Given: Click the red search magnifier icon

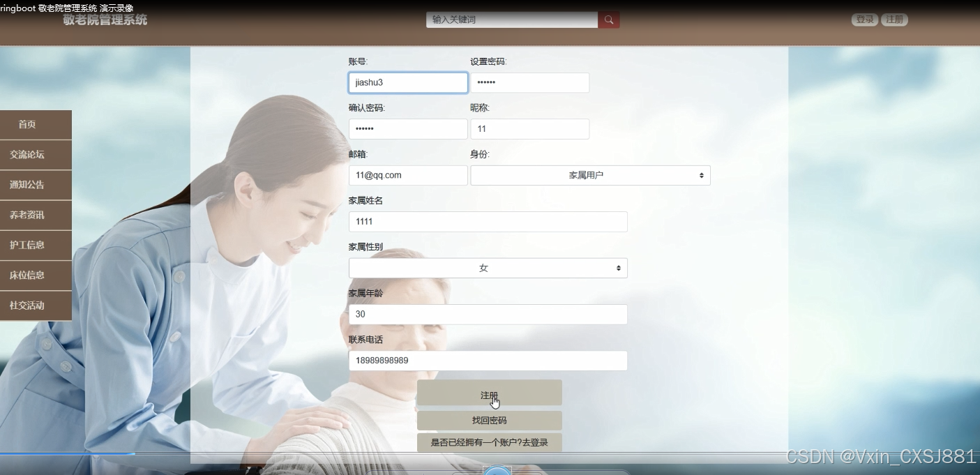Looking at the screenshot, I should pos(608,20).
